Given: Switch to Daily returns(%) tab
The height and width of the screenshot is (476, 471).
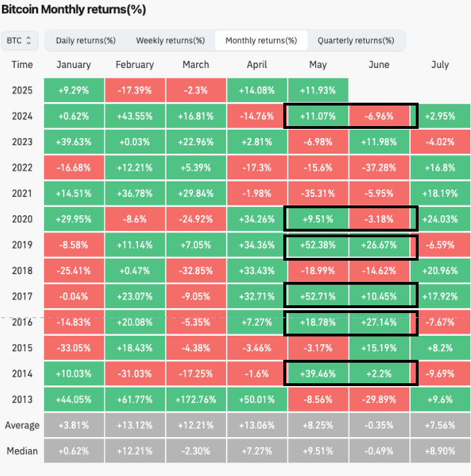Looking at the screenshot, I should 86,40.
